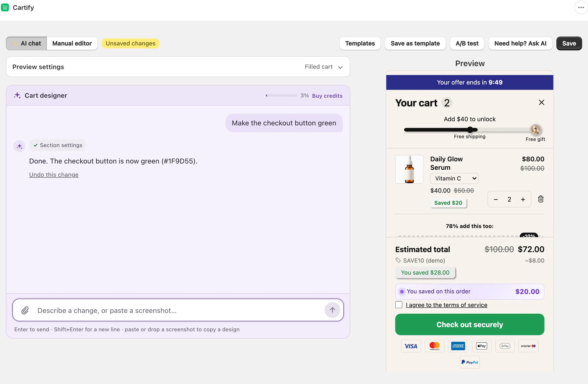Click the Unsaved changes badge

130,43
